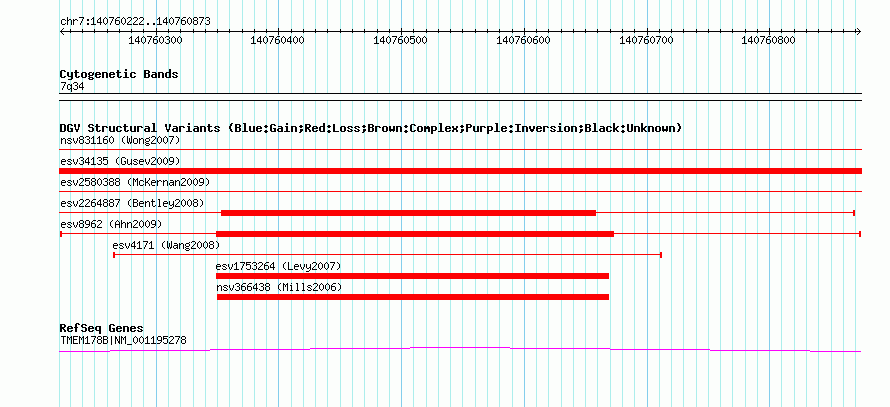Click ruler tick label 140760800
The width and height of the screenshot is (890, 407).
769,40
